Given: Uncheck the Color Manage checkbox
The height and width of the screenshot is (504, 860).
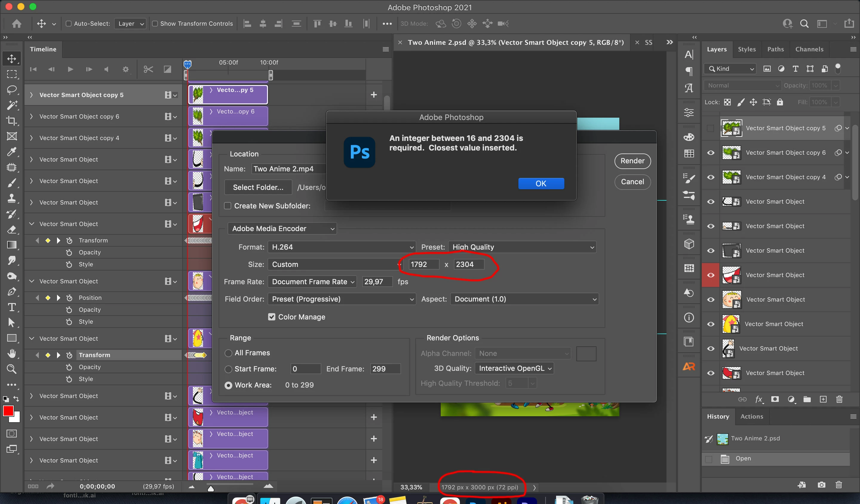Looking at the screenshot, I should click(272, 317).
